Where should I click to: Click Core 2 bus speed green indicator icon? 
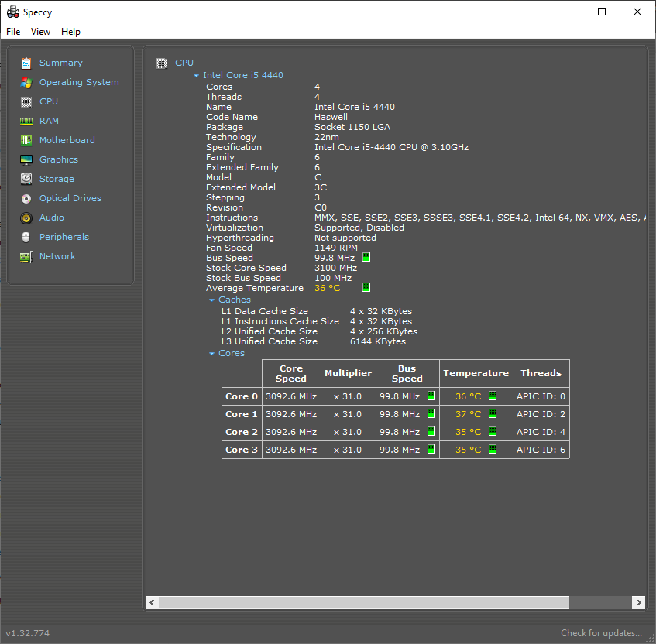431,431
